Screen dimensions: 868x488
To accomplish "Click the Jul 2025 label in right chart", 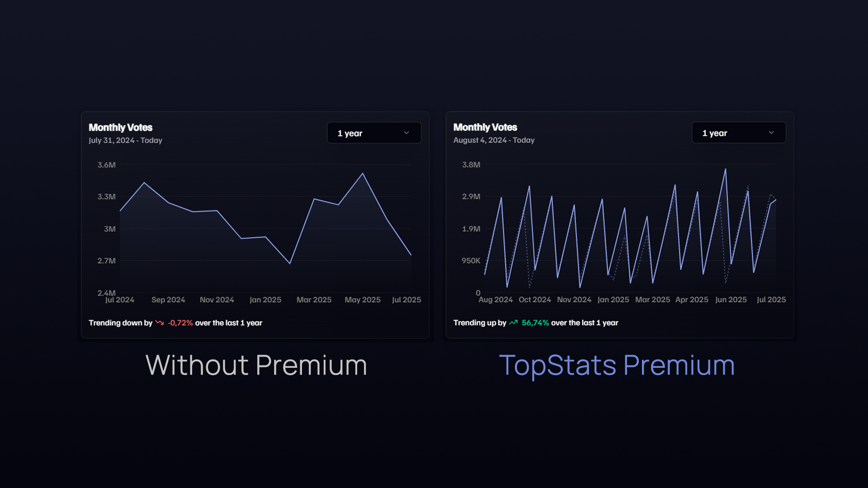I will tap(771, 300).
